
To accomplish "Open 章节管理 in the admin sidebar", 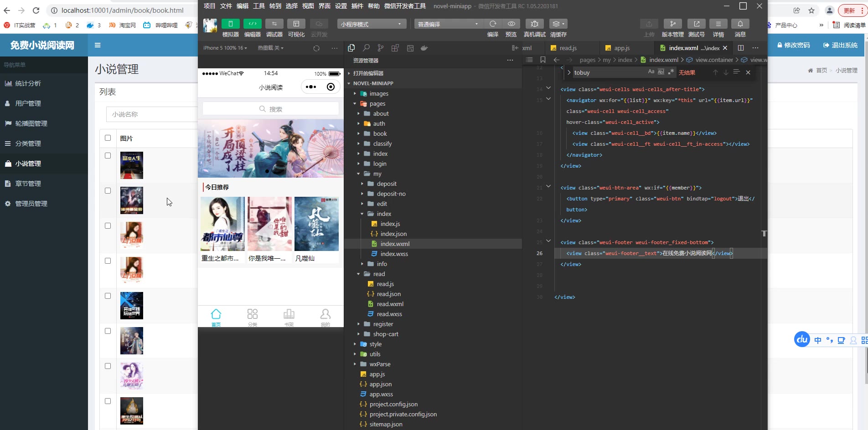I will click(28, 184).
